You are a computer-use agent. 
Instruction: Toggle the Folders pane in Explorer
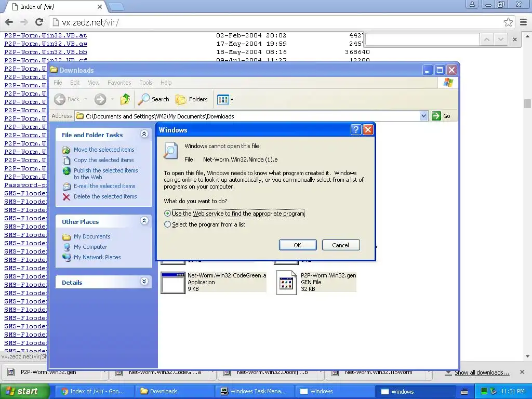(x=192, y=99)
